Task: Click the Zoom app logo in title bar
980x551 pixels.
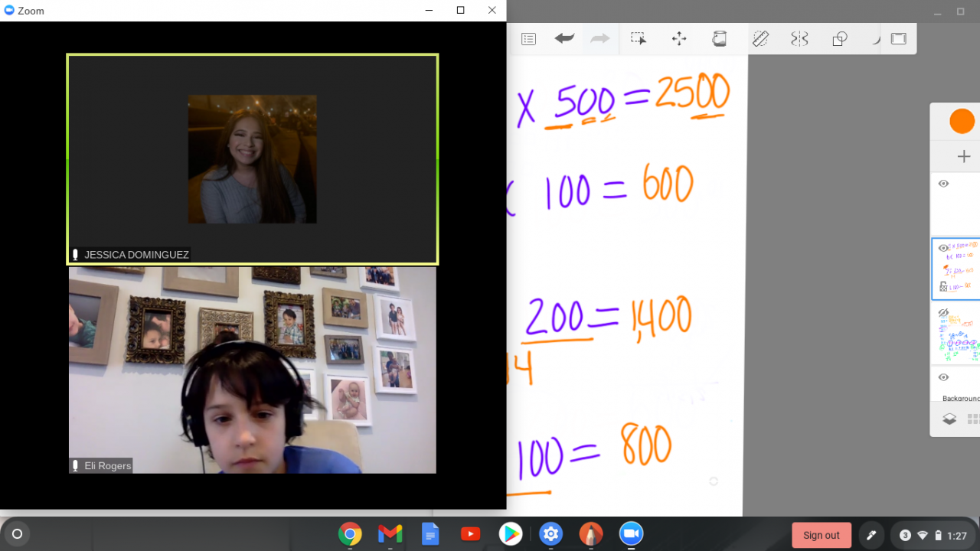Action: pos(9,11)
